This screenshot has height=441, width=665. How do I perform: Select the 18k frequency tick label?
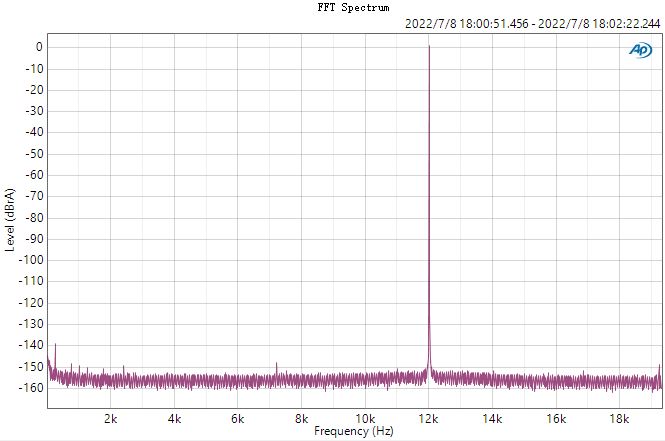(620, 418)
